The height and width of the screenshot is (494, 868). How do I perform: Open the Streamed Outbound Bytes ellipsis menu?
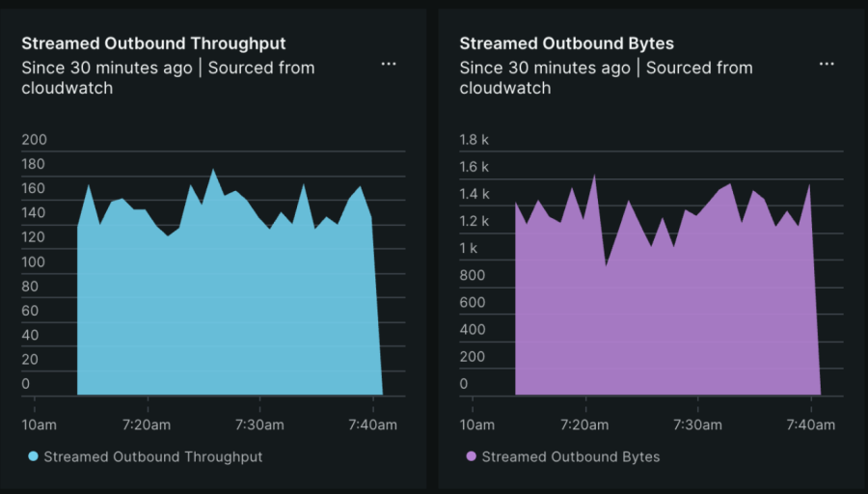(x=827, y=64)
